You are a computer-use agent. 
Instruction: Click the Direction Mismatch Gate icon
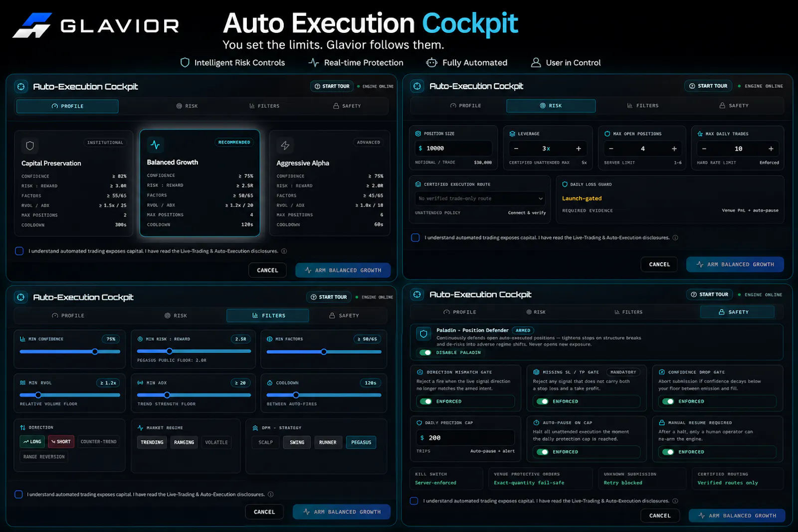tap(419, 372)
